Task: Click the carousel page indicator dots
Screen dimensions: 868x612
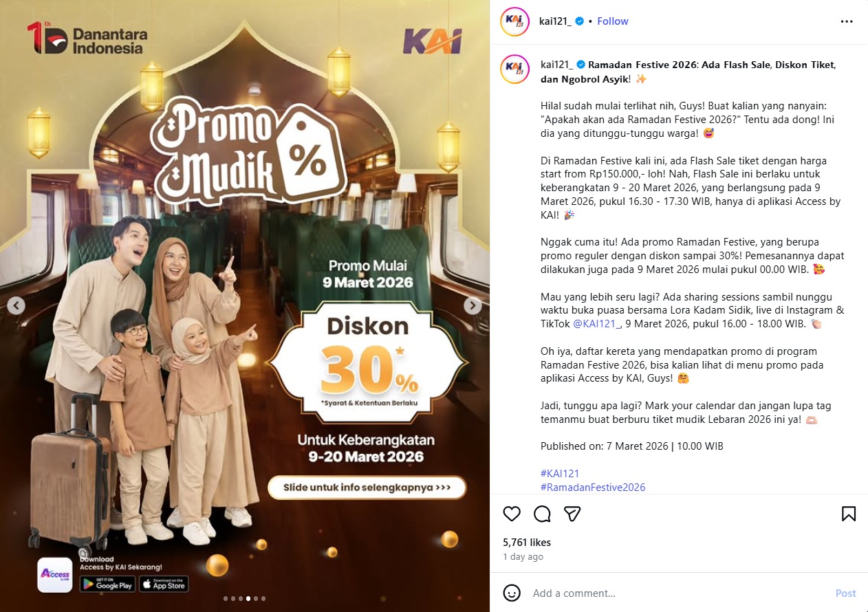Action: [x=244, y=598]
